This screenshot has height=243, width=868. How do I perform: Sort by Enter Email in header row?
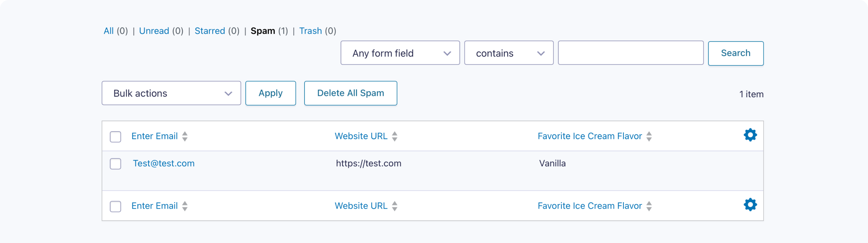[155, 136]
